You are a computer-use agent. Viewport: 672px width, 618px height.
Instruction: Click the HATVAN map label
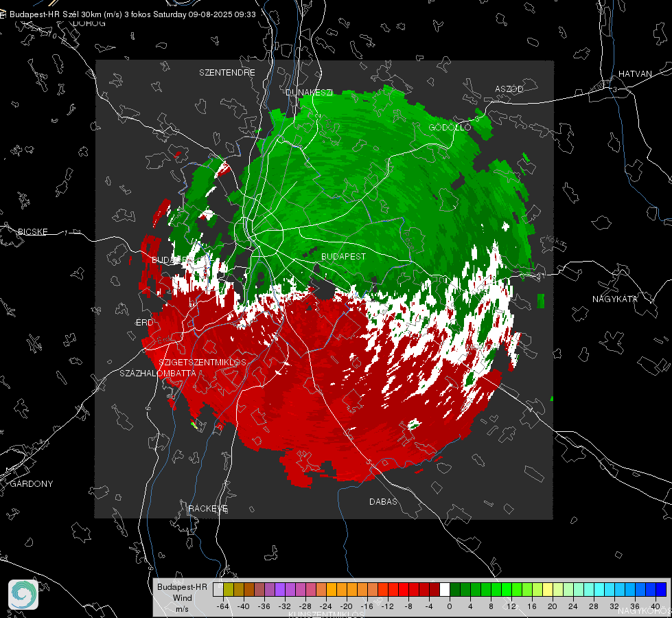[x=635, y=73]
